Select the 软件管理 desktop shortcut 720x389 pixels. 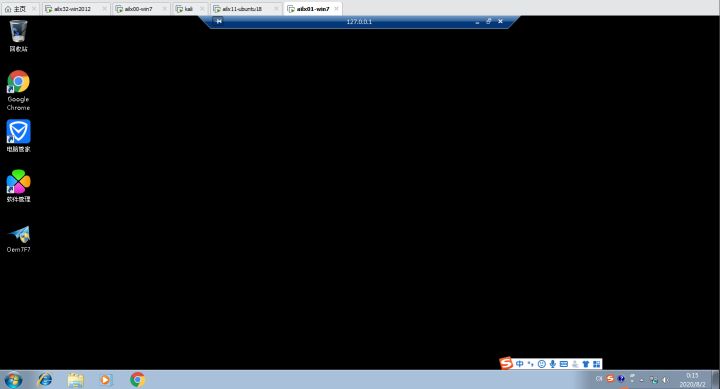18,186
